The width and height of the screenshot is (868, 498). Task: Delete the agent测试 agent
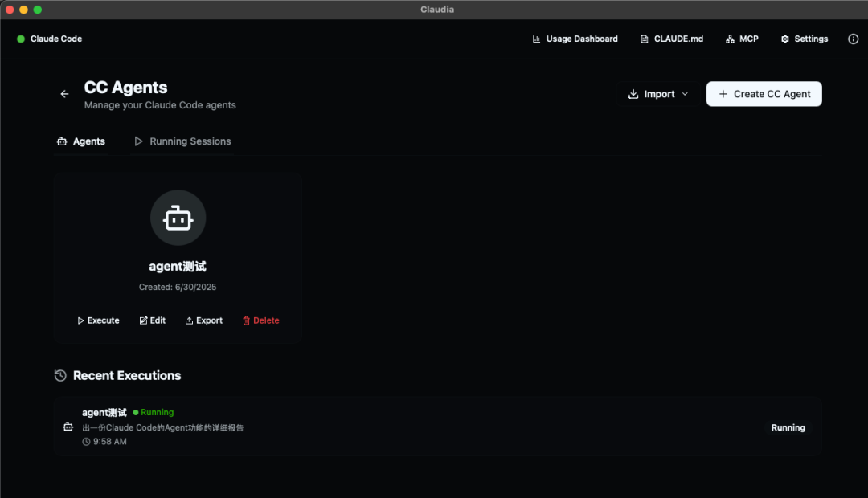coord(260,320)
